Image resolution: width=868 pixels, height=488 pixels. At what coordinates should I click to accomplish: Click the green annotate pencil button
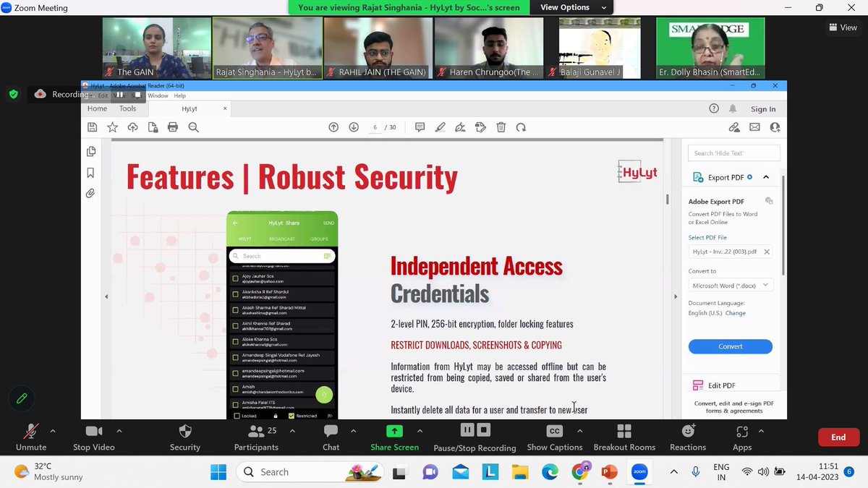(x=22, y=398)
